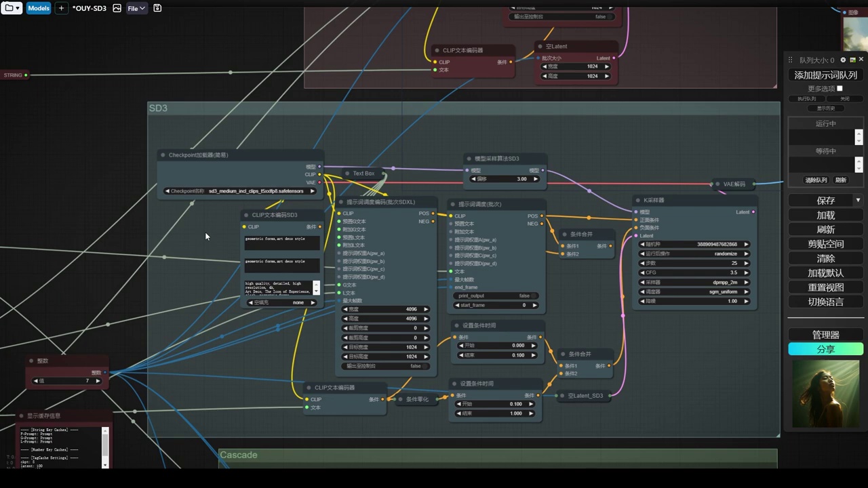868x488 pixels.
Task: Open the workflow folder dropdown
Action: point(12,8)
